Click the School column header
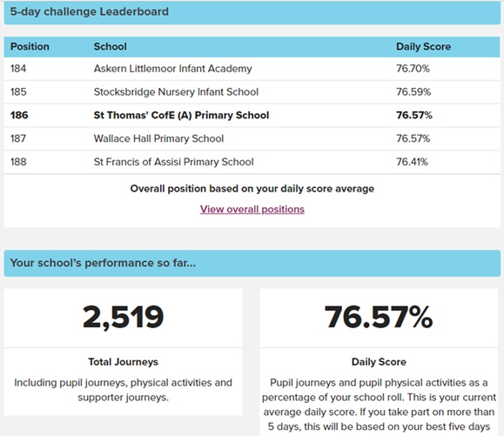The height and width of the screenshot is (436, 504). [x=111, y=47]
